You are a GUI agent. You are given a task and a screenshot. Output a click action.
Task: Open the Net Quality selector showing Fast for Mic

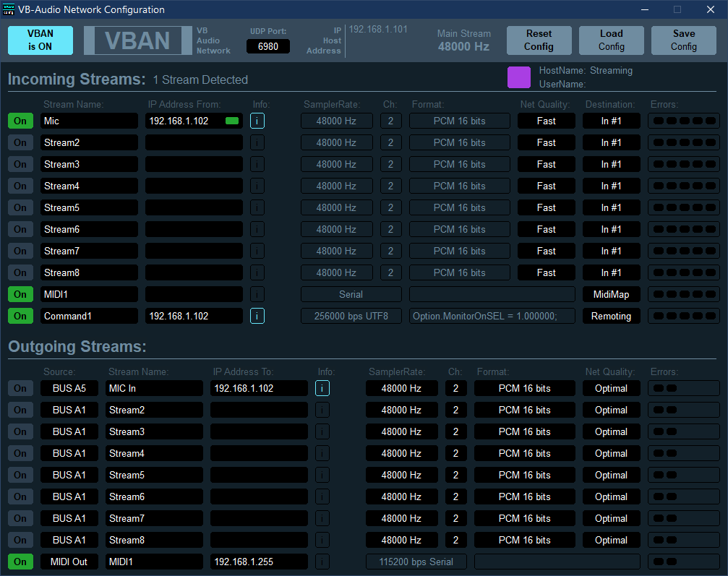[546, 121]
